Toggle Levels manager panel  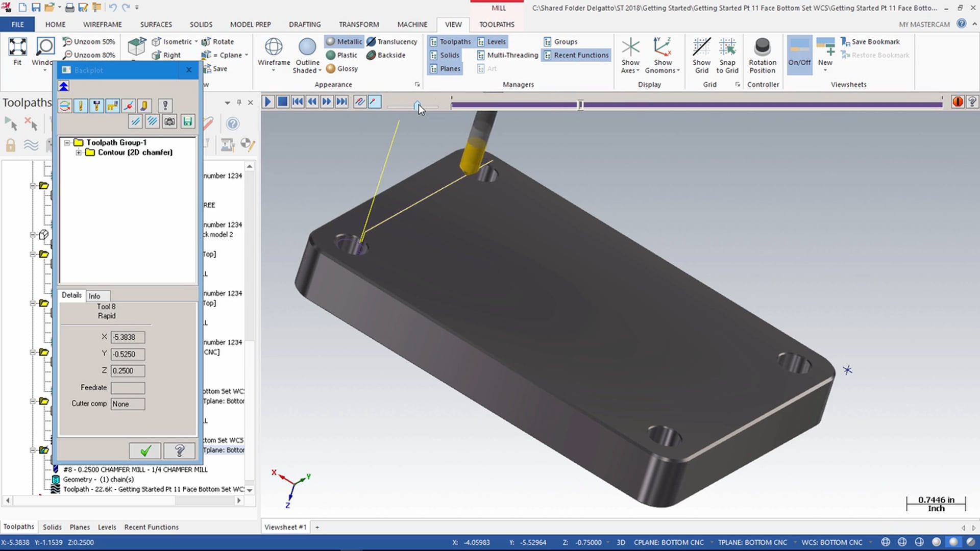pos(492,42)
